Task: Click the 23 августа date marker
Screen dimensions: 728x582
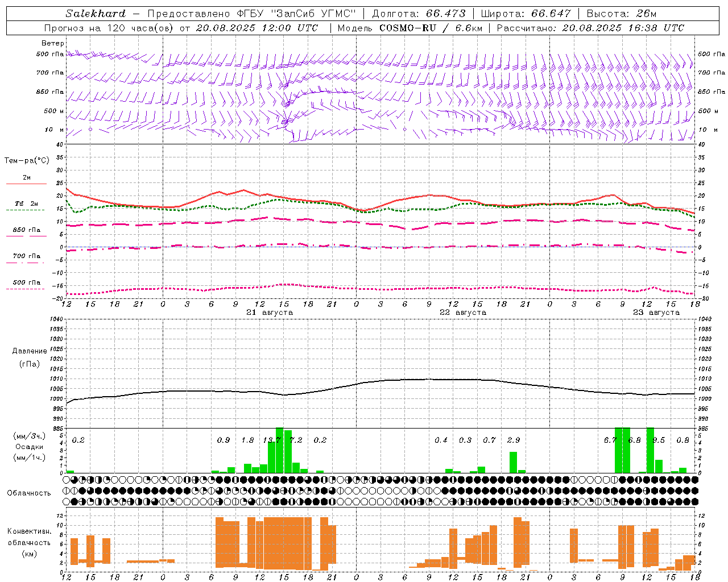Action: pyautogui.click(x=656, y=313)
